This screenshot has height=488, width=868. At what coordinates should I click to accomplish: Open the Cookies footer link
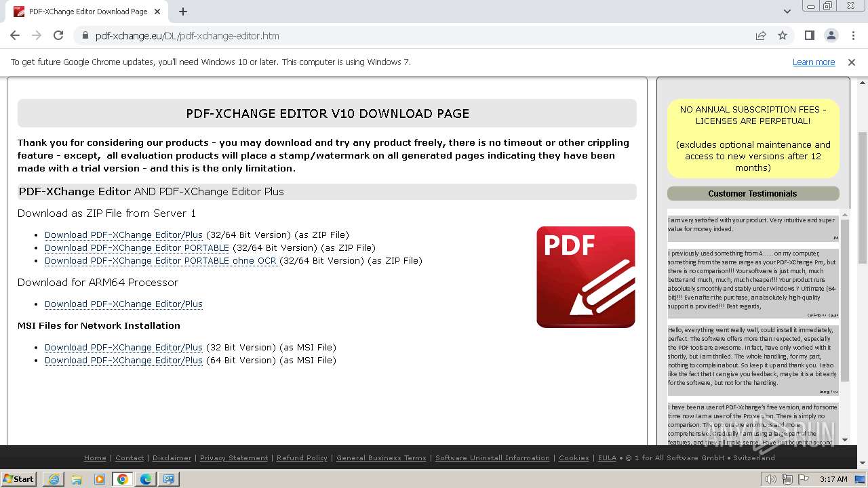pos(574,457)
